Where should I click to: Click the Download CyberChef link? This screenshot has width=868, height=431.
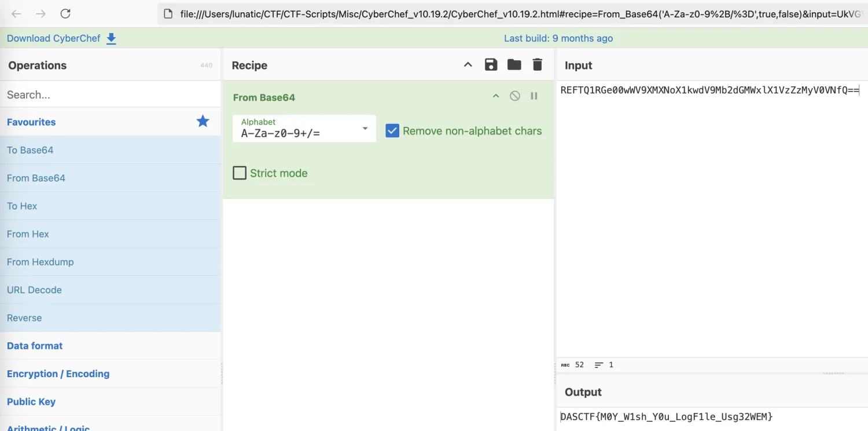[53, 38]
